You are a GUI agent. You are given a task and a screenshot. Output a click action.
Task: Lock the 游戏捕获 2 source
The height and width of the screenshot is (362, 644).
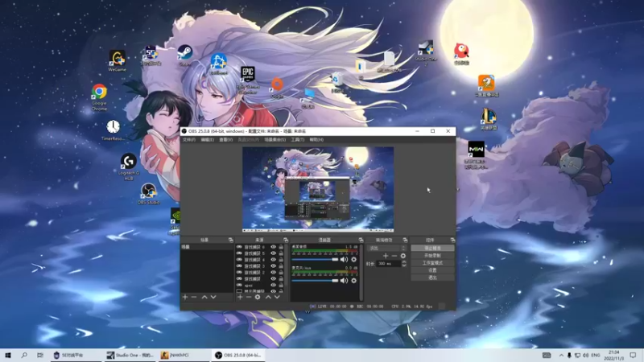(281, 273)
